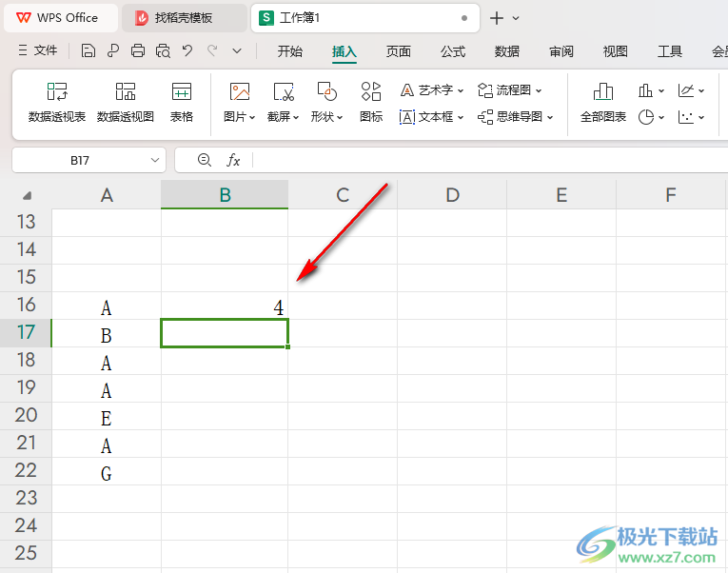The height and width of the screenshot is (573, 728).
Task: Expand the Name Box dropdown arrow
Action: coord(155,160)
